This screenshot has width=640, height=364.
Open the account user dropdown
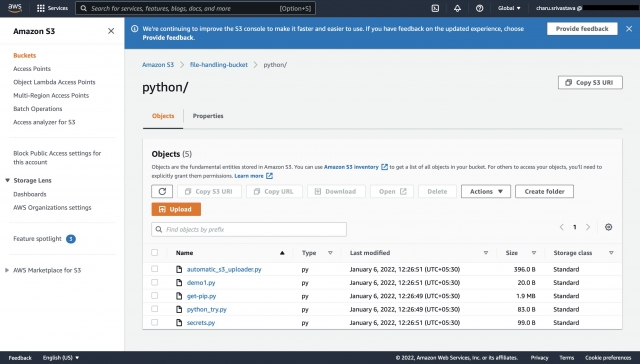[587, 8]
